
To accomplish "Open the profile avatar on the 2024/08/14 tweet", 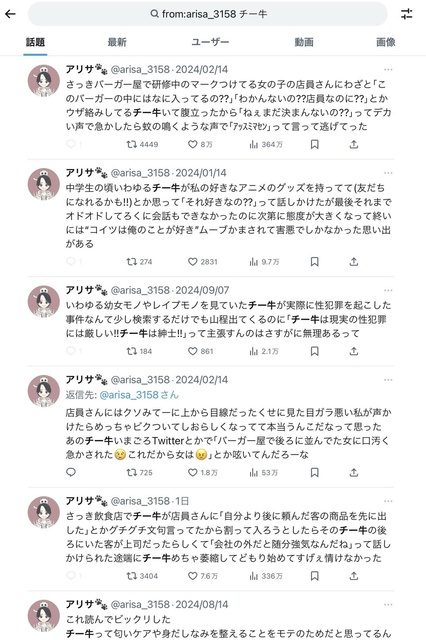I will point(44,615).
